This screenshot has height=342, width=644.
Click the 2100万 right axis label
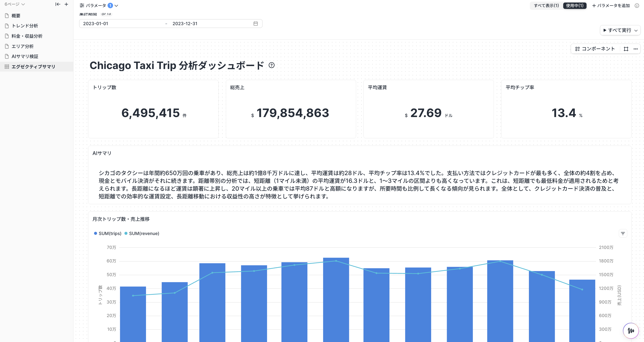(x=606, y=247)
